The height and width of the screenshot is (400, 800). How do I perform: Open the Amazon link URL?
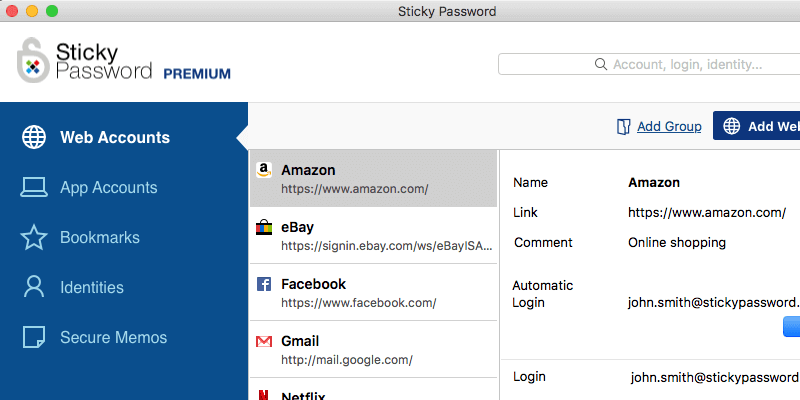706,213
